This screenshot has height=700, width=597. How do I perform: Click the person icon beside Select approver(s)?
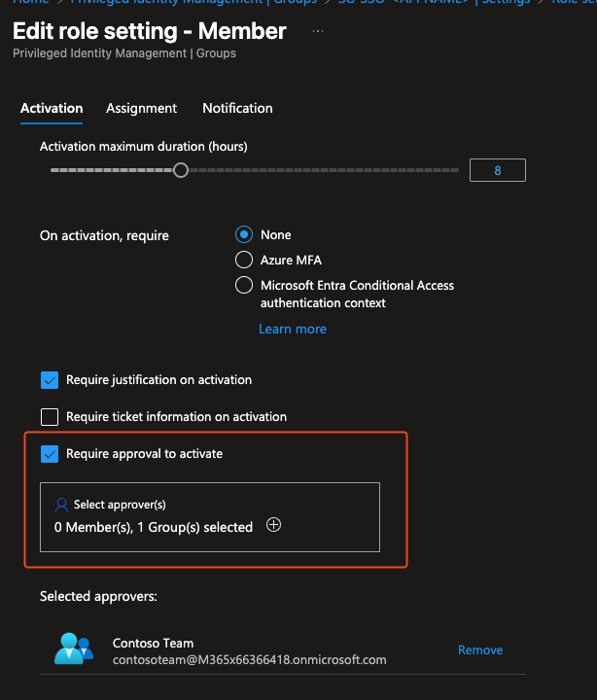[x=62, y=505]
